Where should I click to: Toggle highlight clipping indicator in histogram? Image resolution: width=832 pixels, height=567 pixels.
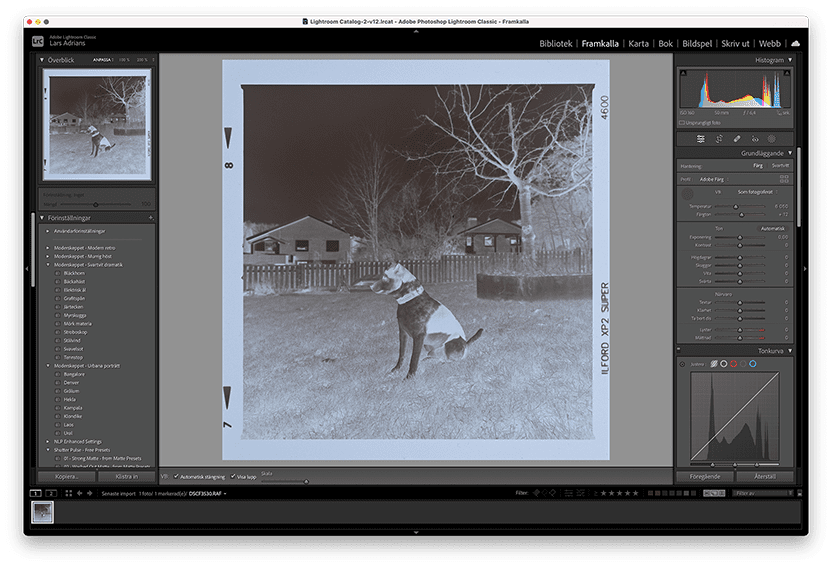click(787, 73)
